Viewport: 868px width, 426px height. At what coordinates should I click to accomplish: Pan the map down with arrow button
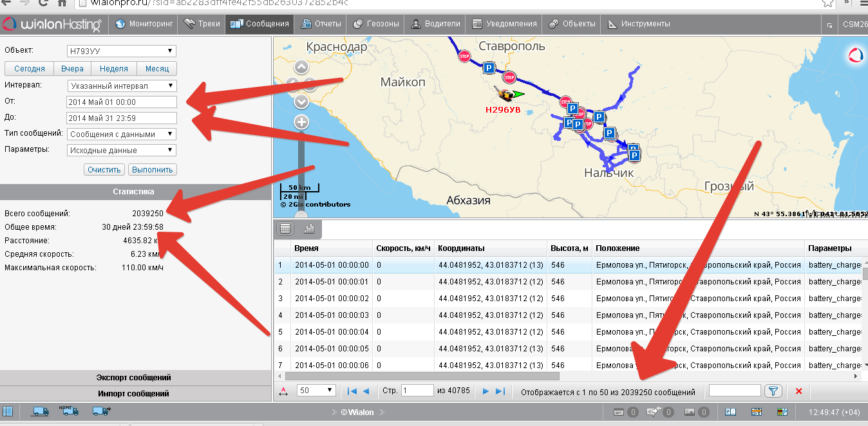301,102
